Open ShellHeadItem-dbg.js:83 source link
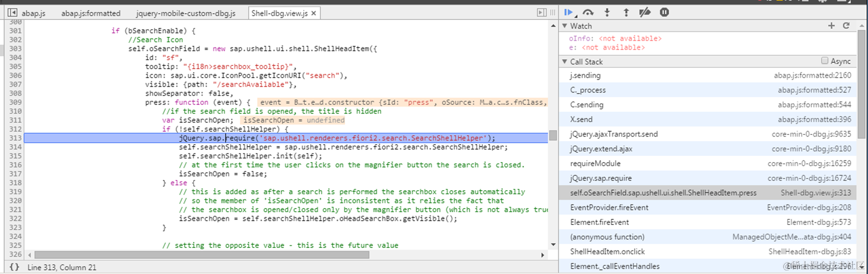Viewport: 868px width, 274px height. [x=810, y=252]
